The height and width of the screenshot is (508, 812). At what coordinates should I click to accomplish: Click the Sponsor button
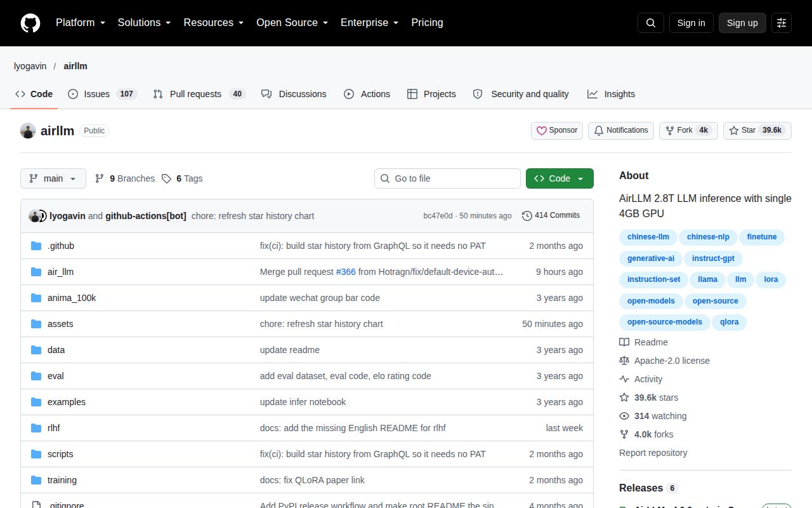click(557, 131)
